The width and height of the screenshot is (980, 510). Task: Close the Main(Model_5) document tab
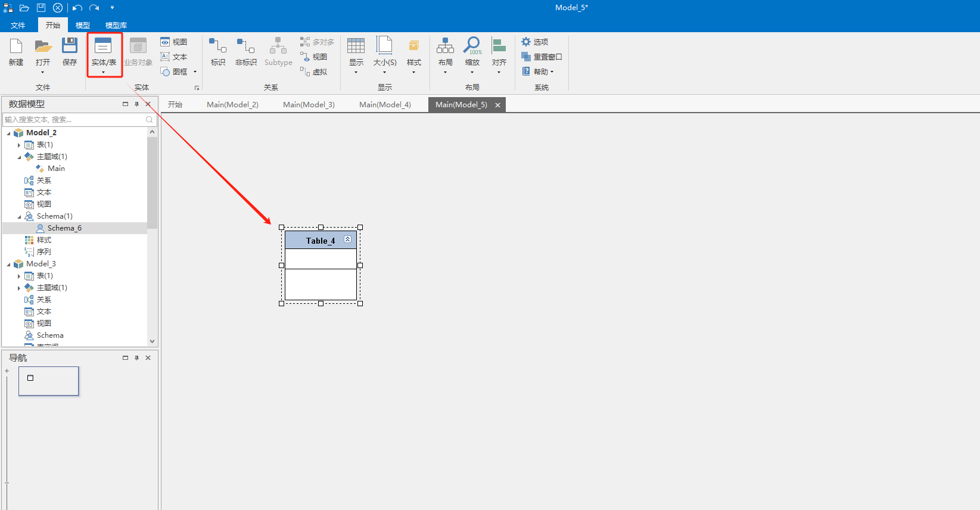pos(497,105)
